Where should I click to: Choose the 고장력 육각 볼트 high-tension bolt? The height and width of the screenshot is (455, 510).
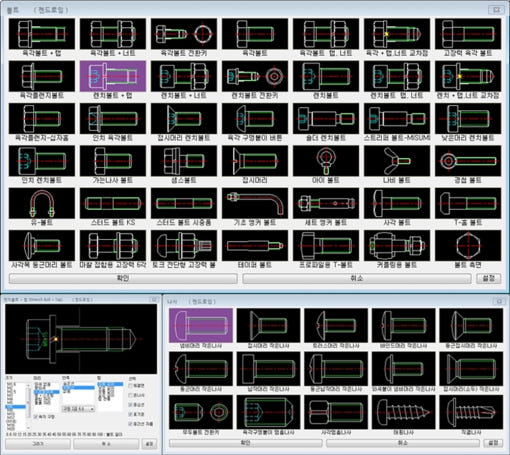468,34
